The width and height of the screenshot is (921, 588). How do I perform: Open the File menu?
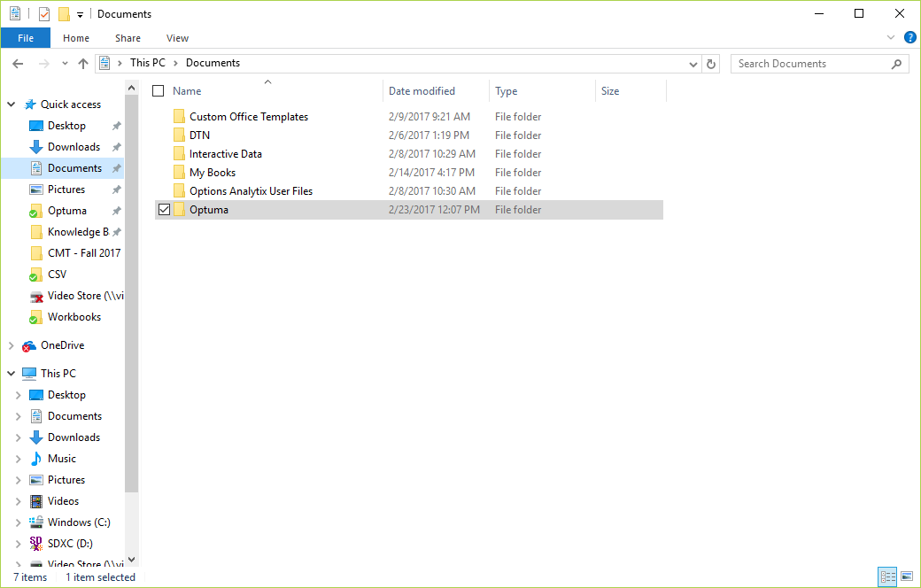point(26,38)
